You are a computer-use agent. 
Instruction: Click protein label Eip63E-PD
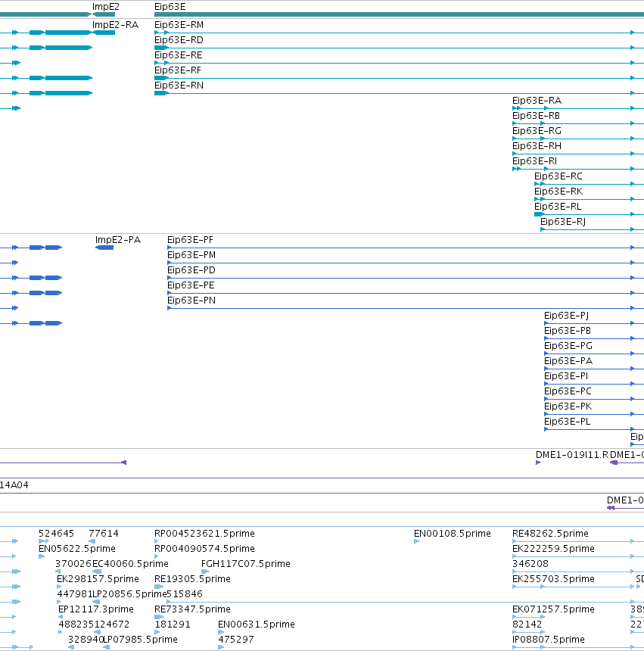click(191, 270)
